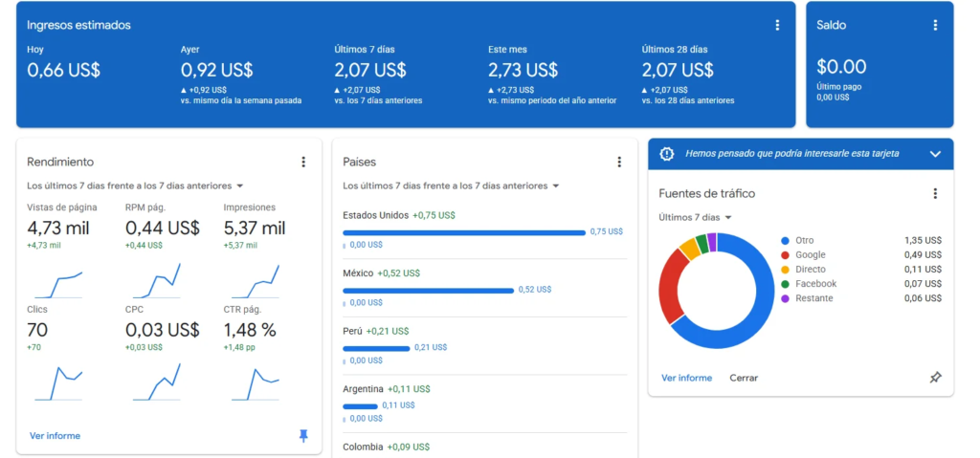The height and width of the screenshot is (458, 980).
Task: Open Fuentes de tráfico three-dot menu
Action: [x=935, y=193]
